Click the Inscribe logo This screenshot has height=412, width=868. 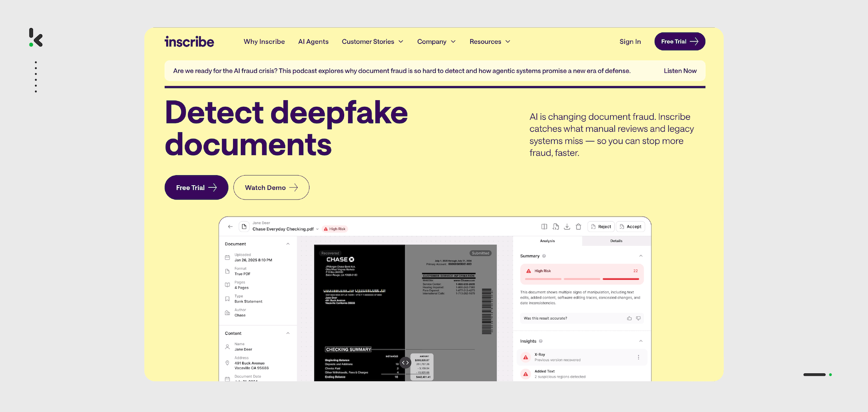tap(189, 42)
